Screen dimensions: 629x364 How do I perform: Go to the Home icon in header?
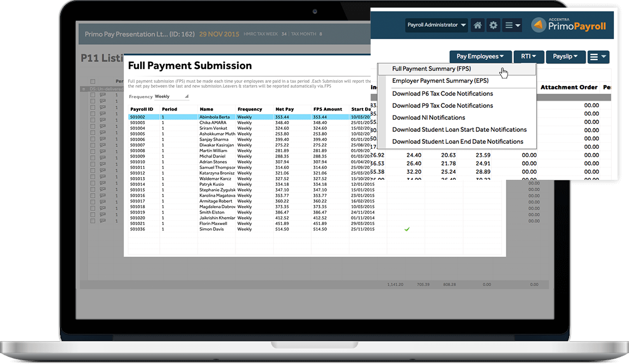point(477,25)
